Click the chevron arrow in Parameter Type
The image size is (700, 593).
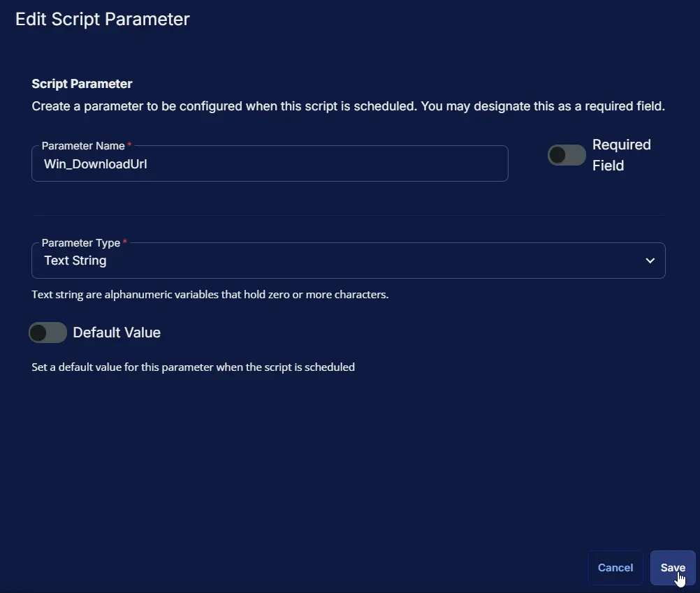pos(650,261)
